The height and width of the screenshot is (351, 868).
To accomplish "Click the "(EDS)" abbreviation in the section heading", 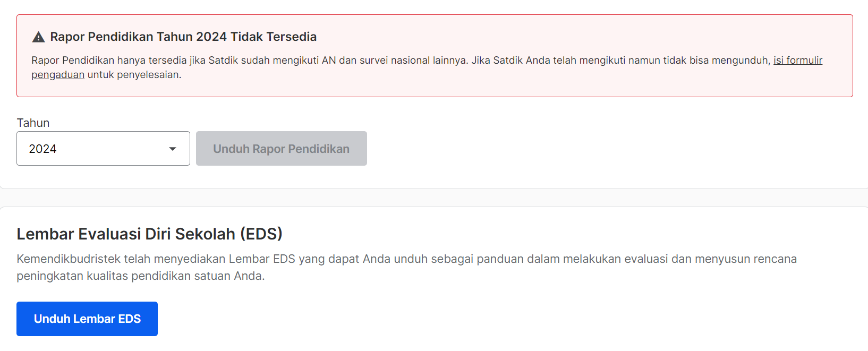I will (261, 234).
